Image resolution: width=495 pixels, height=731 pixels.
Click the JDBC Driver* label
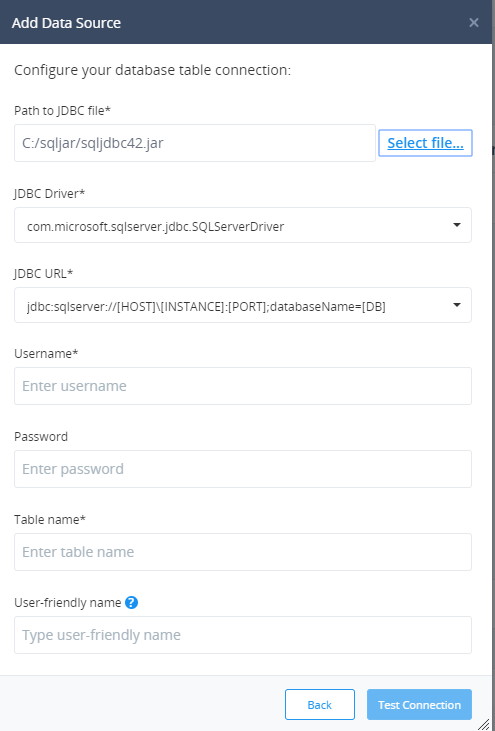tap(49, 193)
